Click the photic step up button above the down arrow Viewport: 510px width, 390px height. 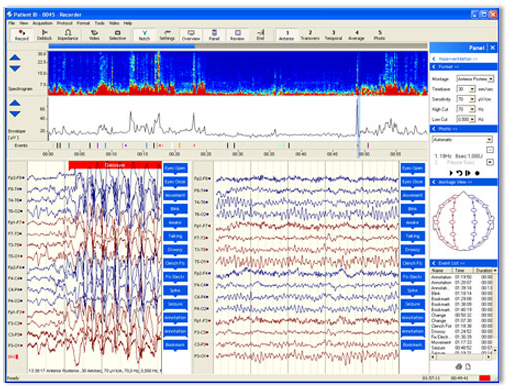[x=490, y=150]
